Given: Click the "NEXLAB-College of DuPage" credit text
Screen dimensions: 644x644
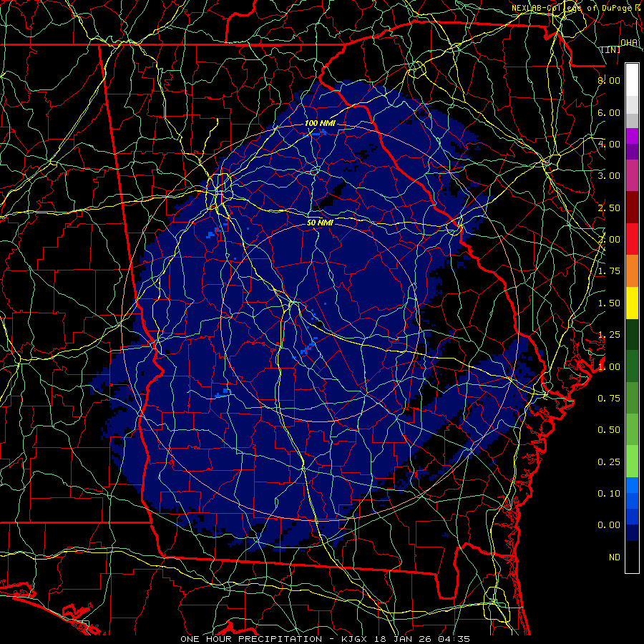Looking at the screenshot, I should (x=572, y=8).
